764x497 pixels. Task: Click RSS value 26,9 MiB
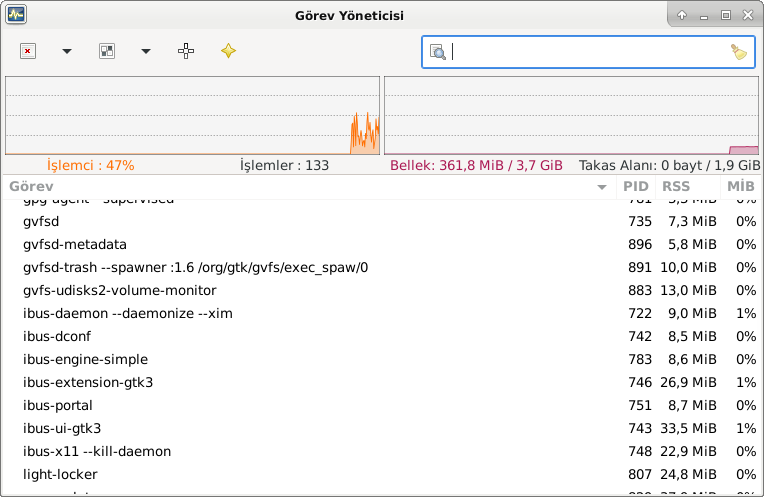688,382
